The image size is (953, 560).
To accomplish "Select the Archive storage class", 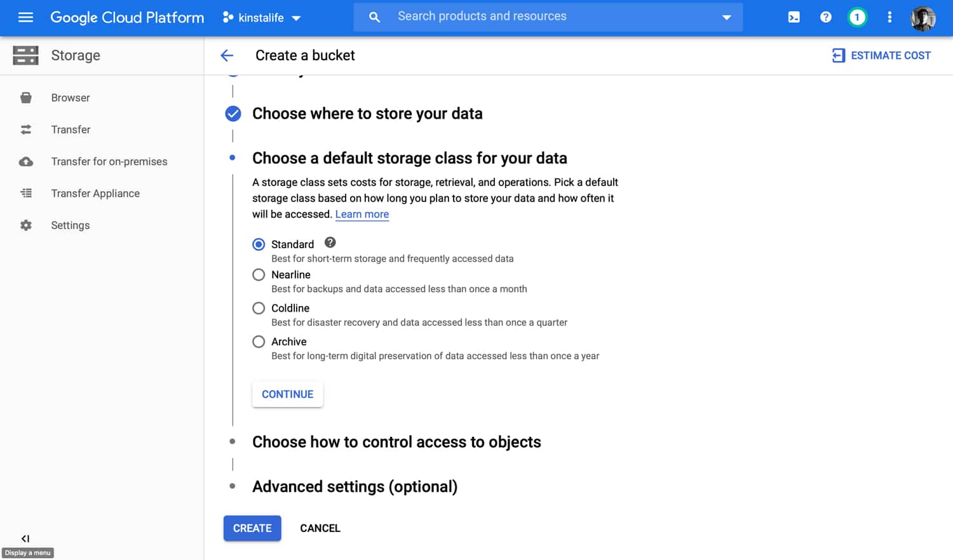I will (259, 341).
